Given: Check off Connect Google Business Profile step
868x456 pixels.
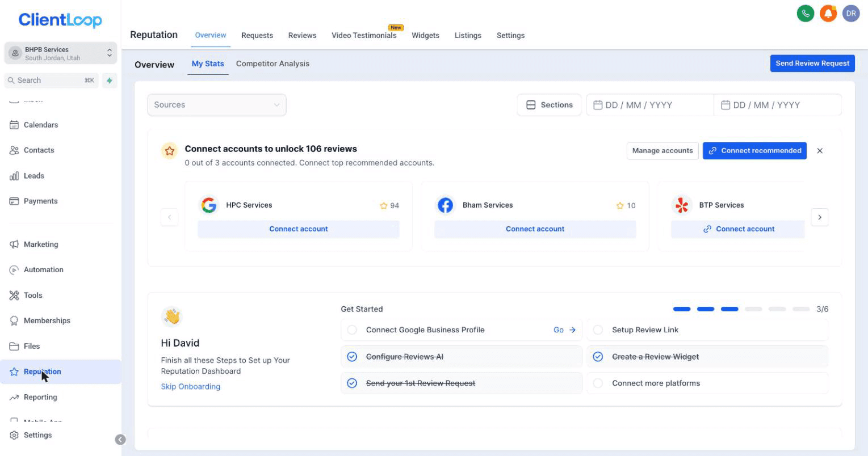Looking at the screenshot, I should coord(352,330).
